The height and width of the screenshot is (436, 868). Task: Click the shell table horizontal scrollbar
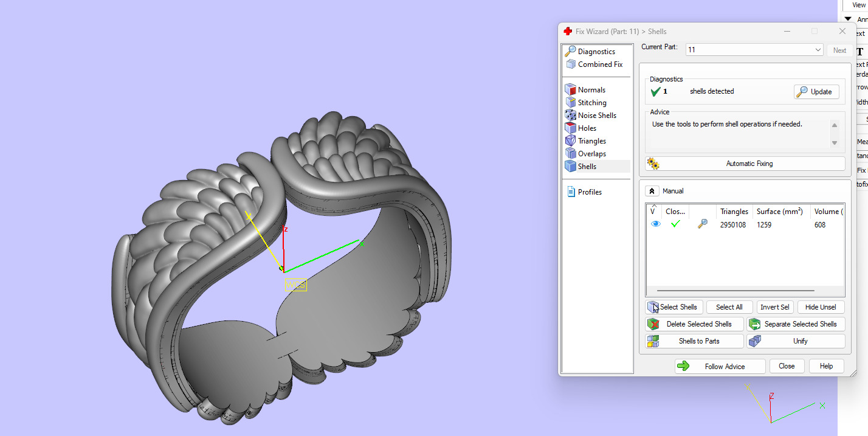click(x=735, y=291)
